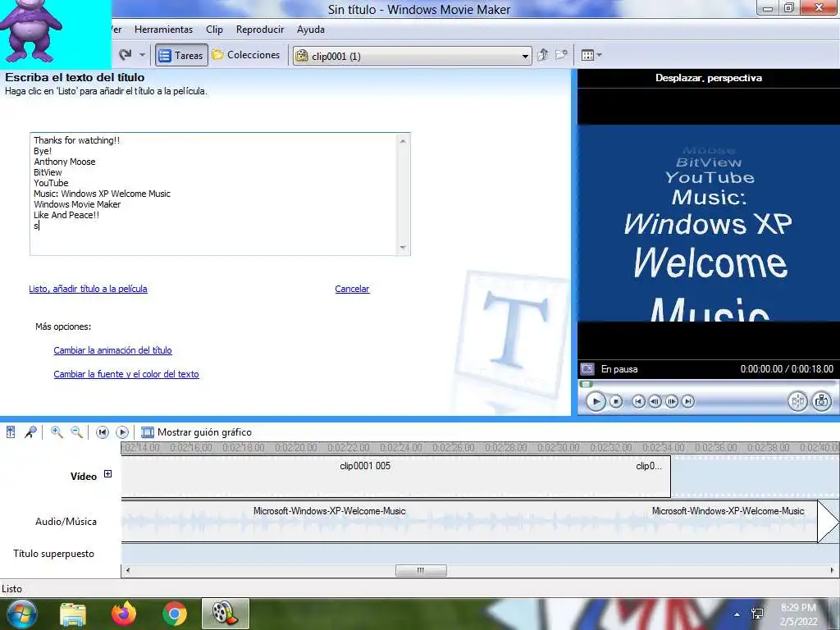
Task: Click the Cancelar link
Action: click(x=352, y=289)
